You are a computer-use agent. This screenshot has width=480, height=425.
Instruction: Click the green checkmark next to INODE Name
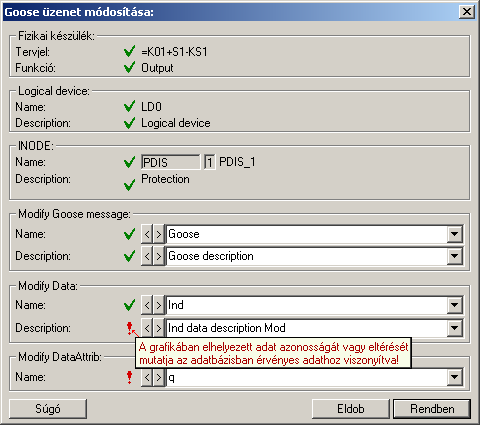point(129,162)
